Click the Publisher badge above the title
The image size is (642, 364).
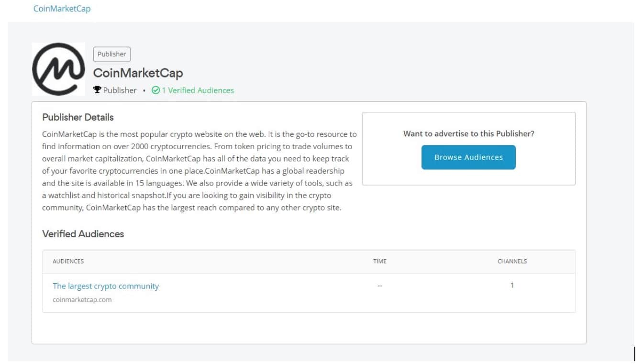(x=112, y=54)
